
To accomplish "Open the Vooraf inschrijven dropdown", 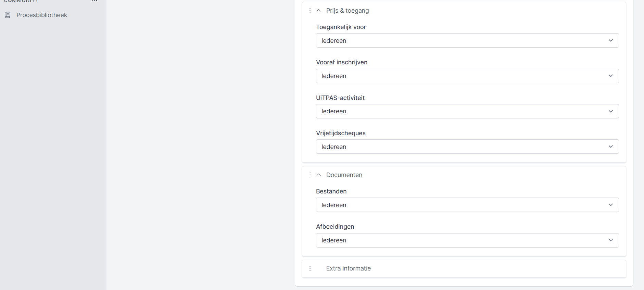I will coord(467,76).
